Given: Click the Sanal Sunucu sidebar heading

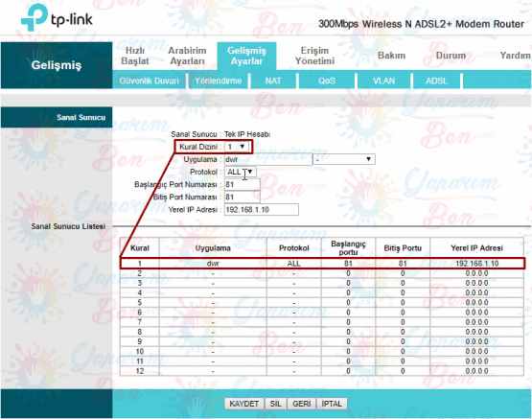Looking at the screenshot, I should pos(81,117).
